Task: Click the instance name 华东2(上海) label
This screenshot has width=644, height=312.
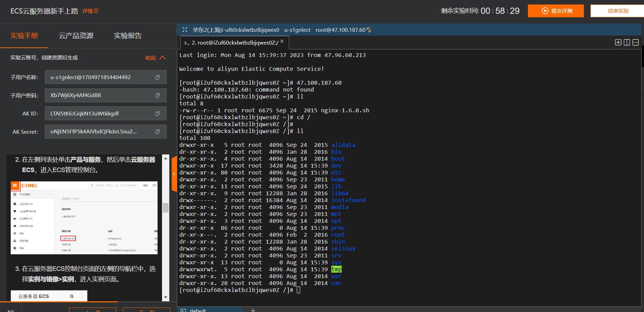Action: 236,30
